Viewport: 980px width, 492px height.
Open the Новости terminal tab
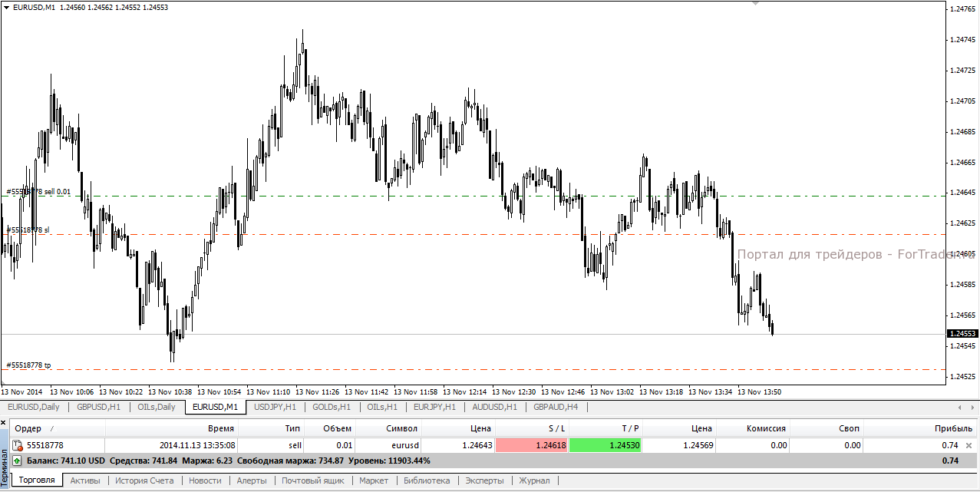coord(205,480)
